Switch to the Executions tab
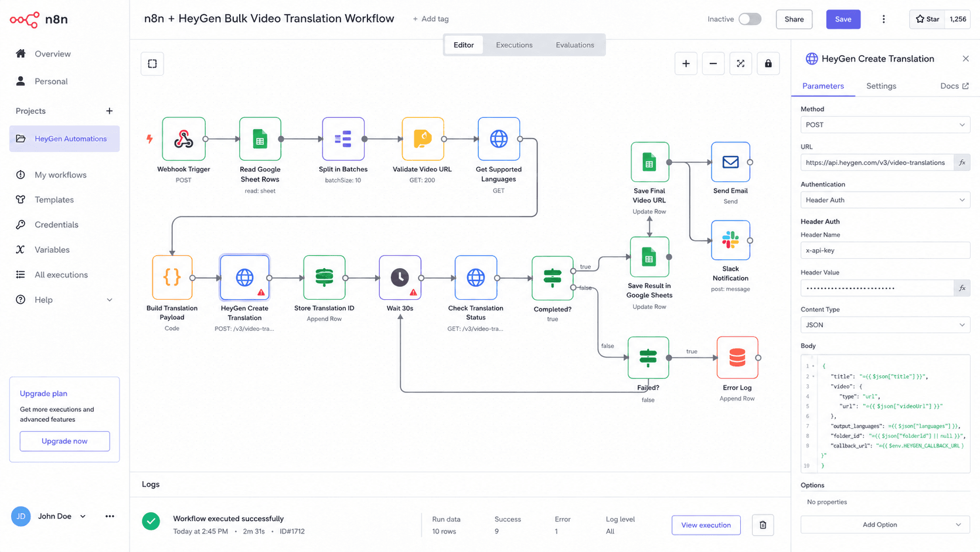Image resolution: width=980 pixels, height=552 pixels. [514, 45]
